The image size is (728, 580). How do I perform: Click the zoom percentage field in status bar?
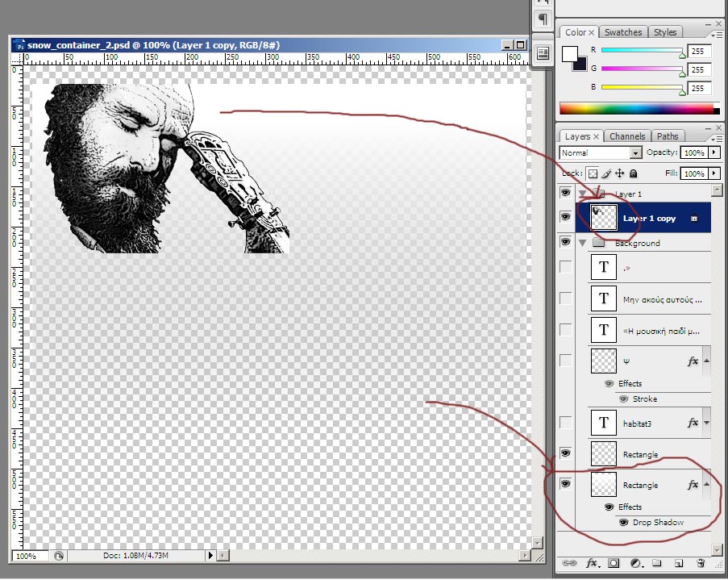pyautogui.click(x=26, y=556)
